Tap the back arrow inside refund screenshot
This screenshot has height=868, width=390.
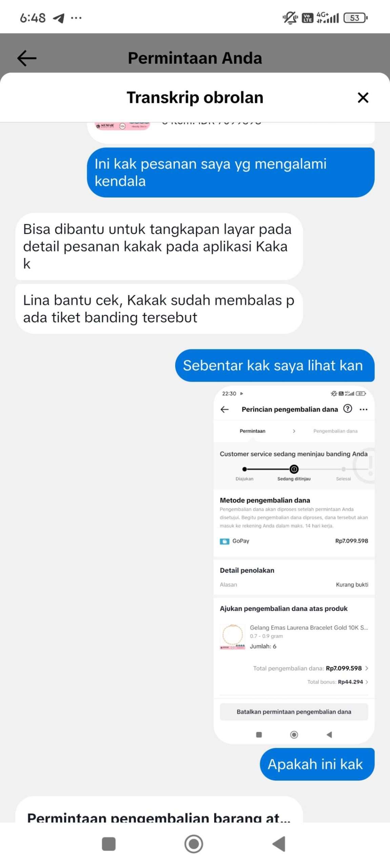click(x=224, y=409)
